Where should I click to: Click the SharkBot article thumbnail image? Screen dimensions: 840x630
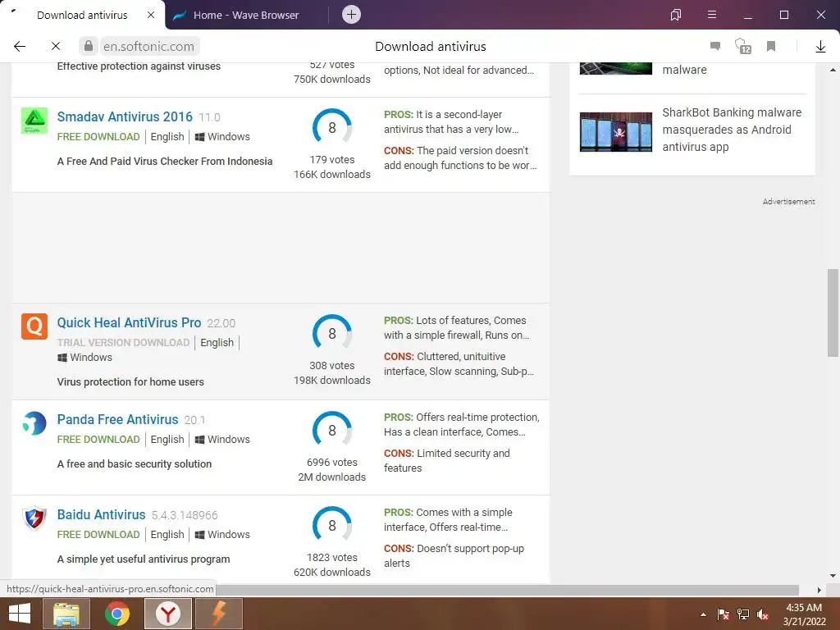616,132
